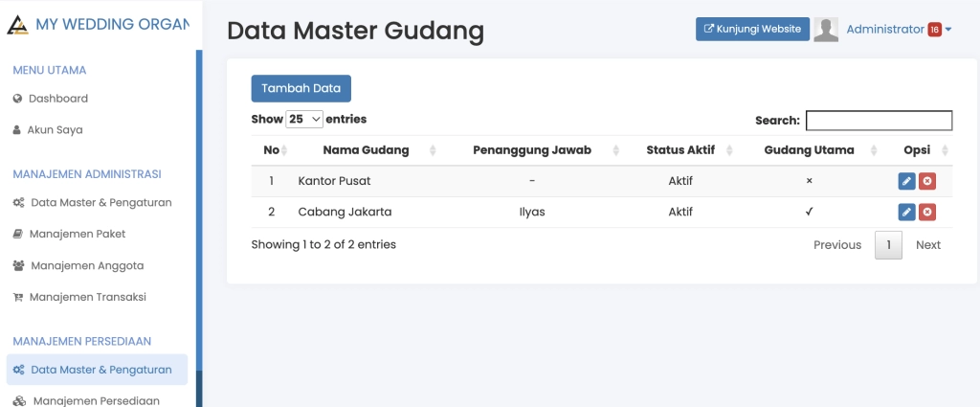The width and height of the screenshot is (980, 407).
Task: Click the delete icon for Cabang Jakarta
Action: pos(927,213)
